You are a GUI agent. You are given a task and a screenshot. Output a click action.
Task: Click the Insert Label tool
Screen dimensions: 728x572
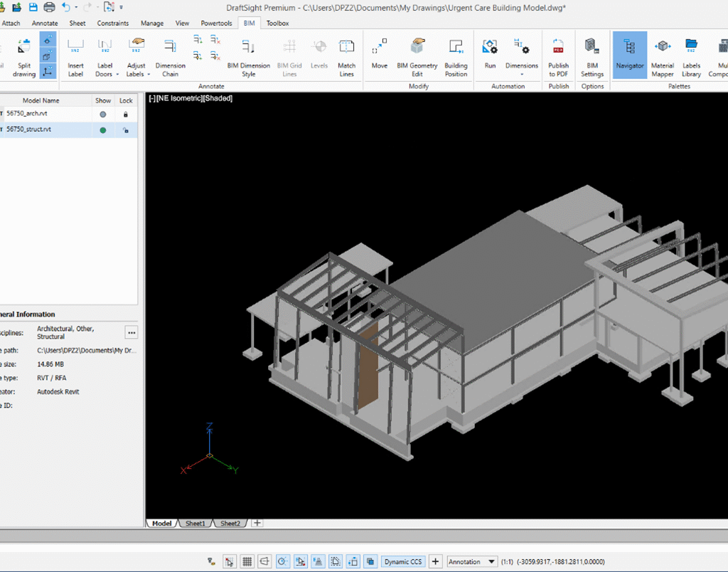75,58
